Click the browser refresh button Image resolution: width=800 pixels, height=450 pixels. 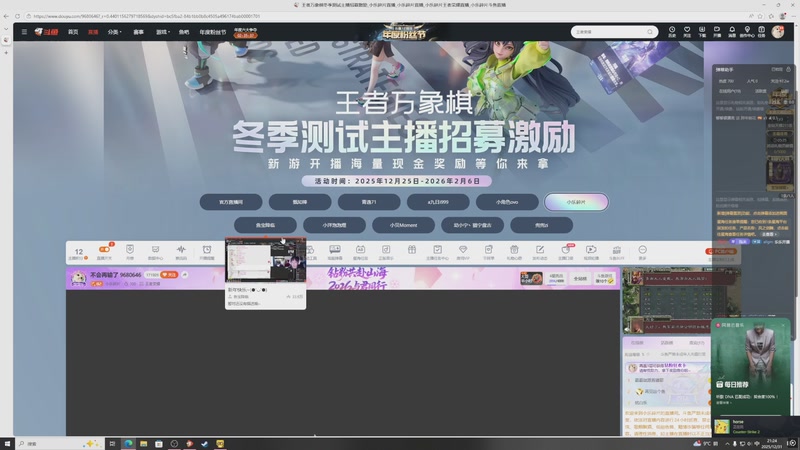point(17,16)
